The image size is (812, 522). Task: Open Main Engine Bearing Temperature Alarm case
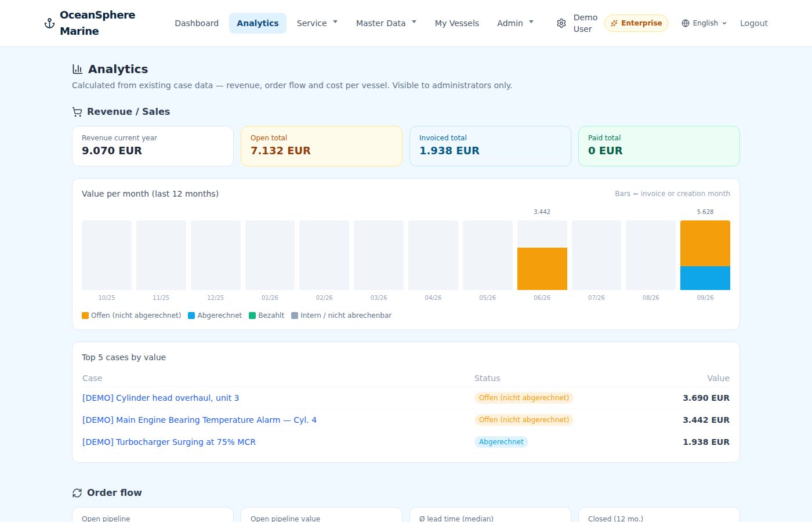[200, 420]
